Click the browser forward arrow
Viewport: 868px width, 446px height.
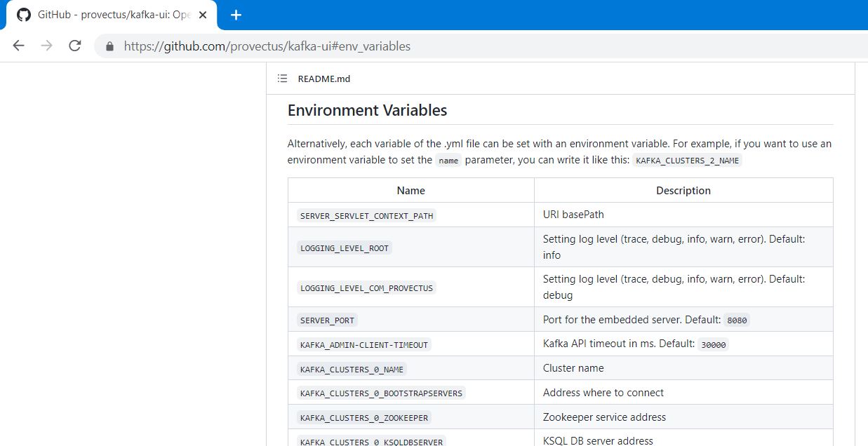coord(47,46)
